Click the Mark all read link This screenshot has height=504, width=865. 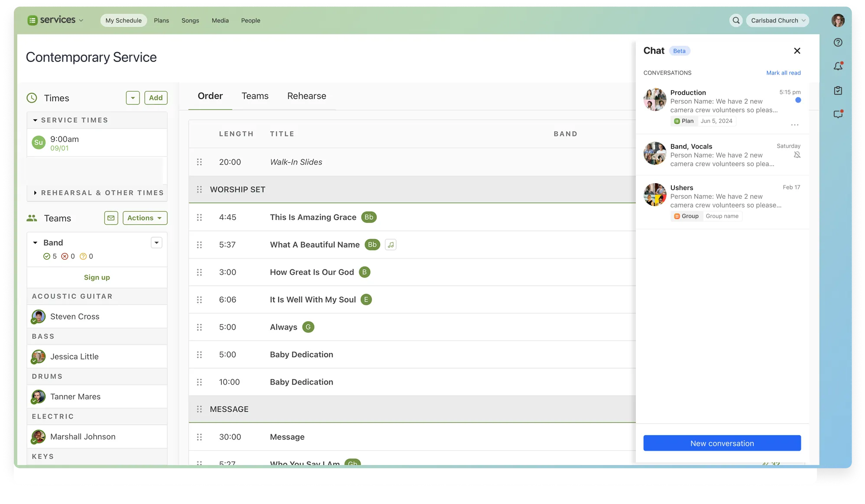(x=783, y=73)
